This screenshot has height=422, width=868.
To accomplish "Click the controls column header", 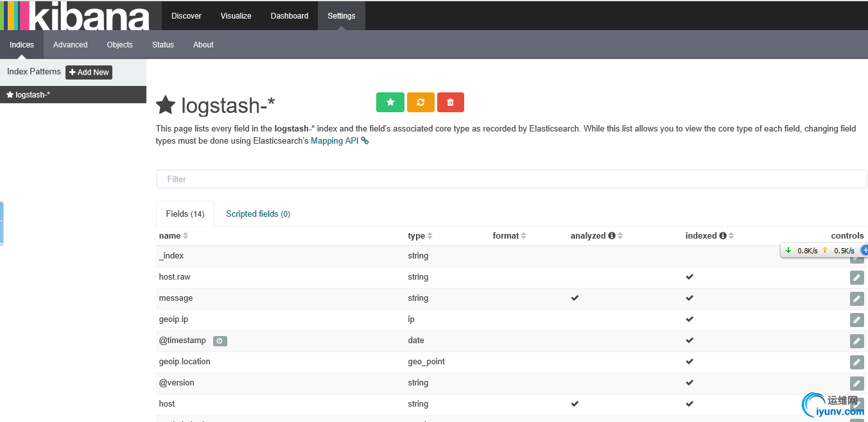I will click(847, 236).
